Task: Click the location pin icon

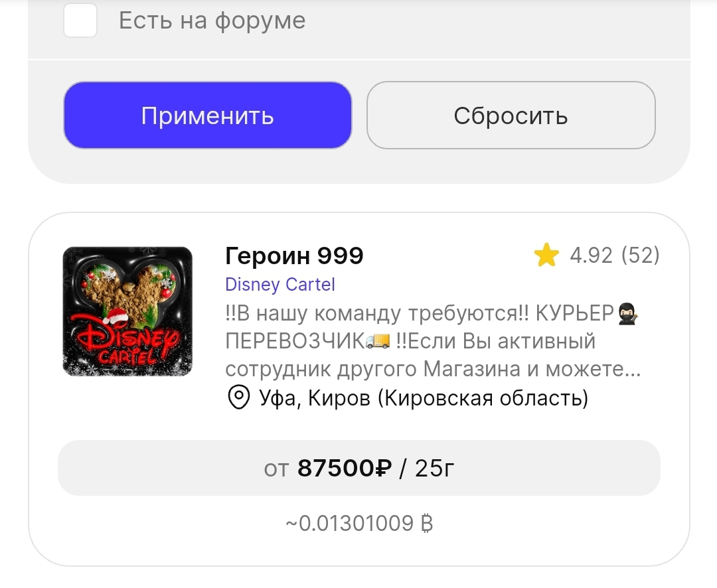Action: coord(239,398)
